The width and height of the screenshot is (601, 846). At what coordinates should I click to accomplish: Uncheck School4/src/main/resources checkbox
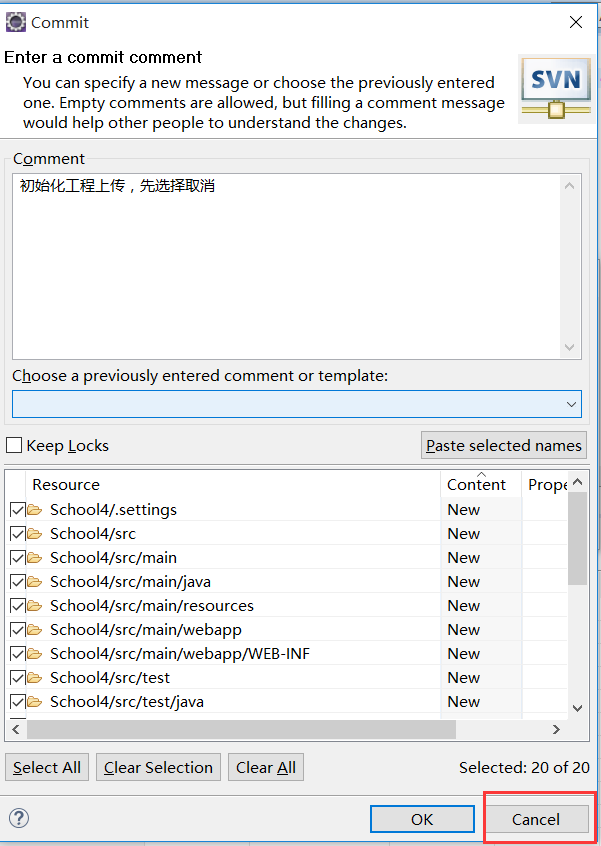click(x=18, y=606)
